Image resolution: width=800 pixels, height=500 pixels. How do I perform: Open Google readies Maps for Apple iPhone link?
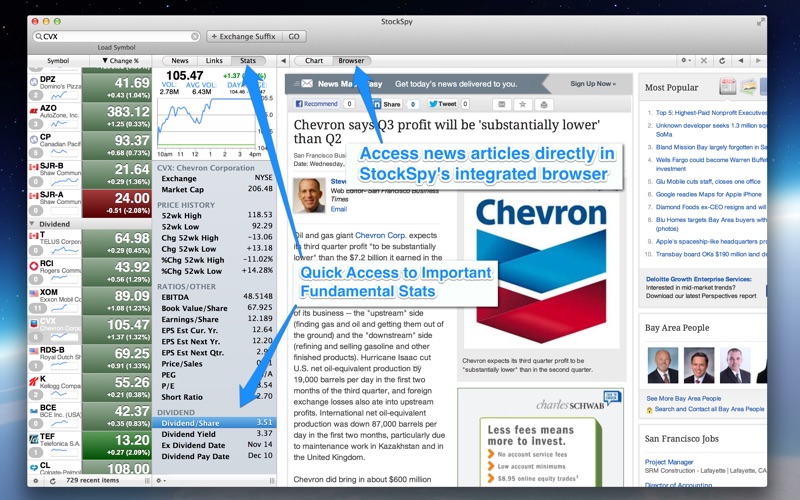708,194
